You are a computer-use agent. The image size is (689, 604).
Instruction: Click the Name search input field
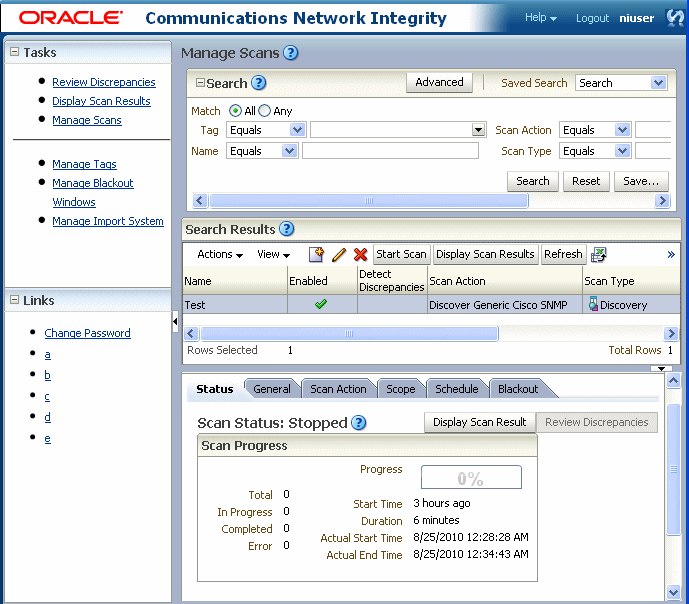[390, 151]
